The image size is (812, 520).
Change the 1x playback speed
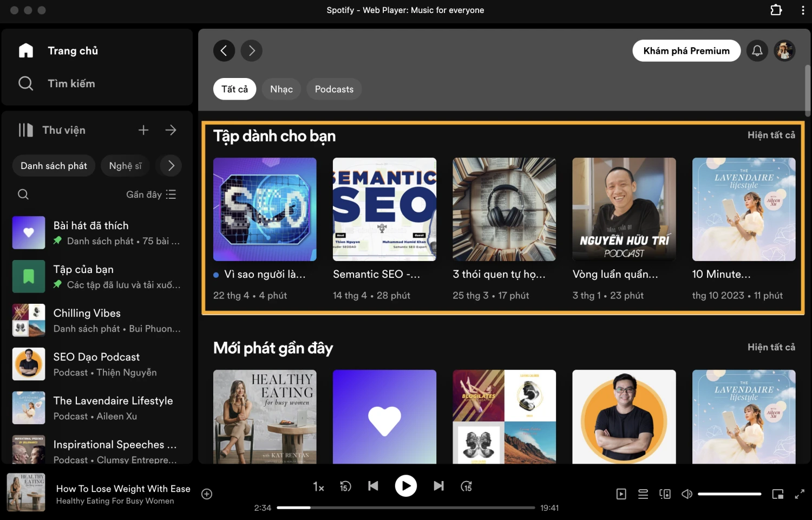(x=318, y=486)
